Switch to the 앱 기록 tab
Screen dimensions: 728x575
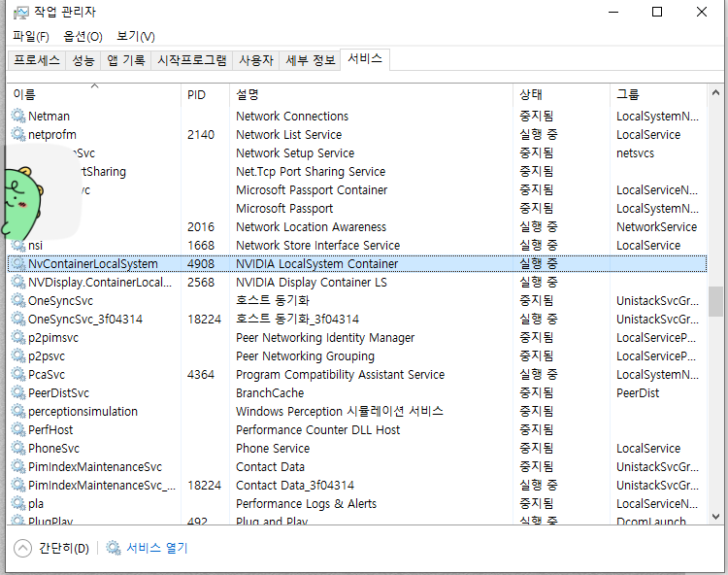click(x=126, y=60)
